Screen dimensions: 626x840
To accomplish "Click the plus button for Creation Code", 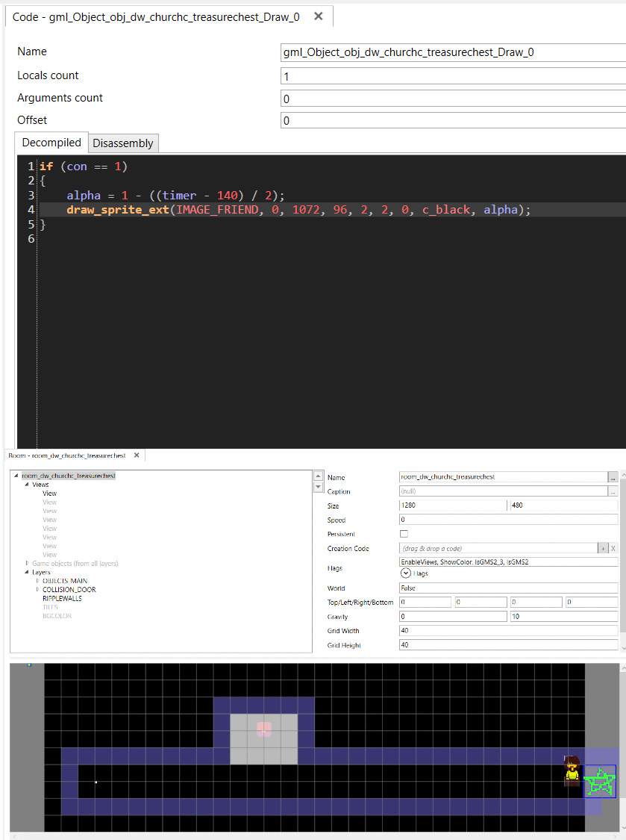I will [603, 548].
